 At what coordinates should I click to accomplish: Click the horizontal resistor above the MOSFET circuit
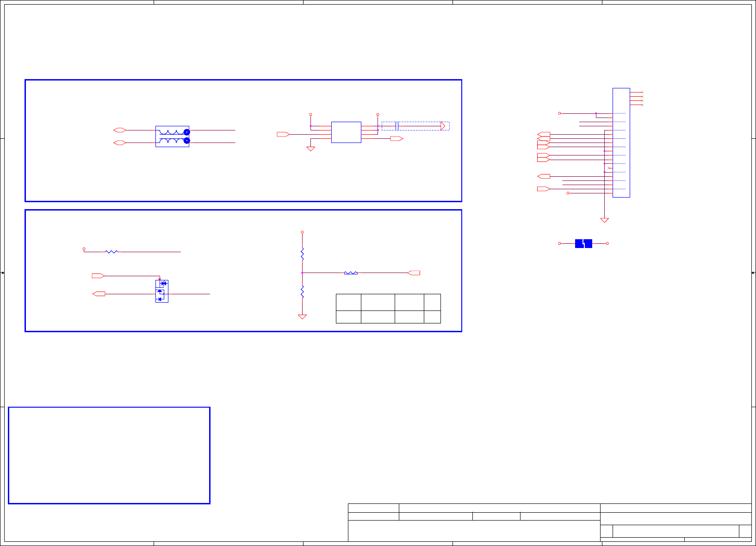112,252
